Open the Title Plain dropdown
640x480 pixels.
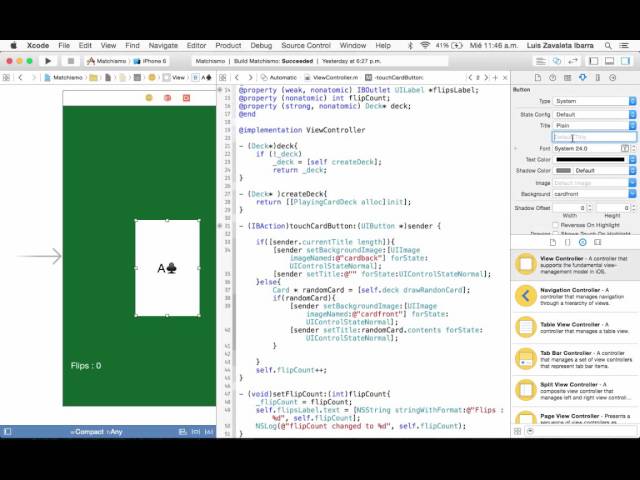[594, 125]
